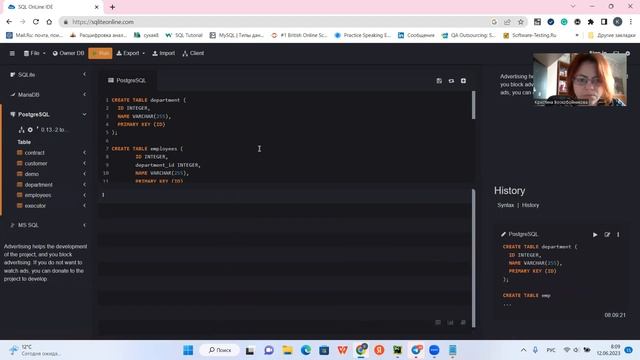This screenshot has width=640, height=360.
Task: Open the customer table
Action: click(x=36, y=163)
